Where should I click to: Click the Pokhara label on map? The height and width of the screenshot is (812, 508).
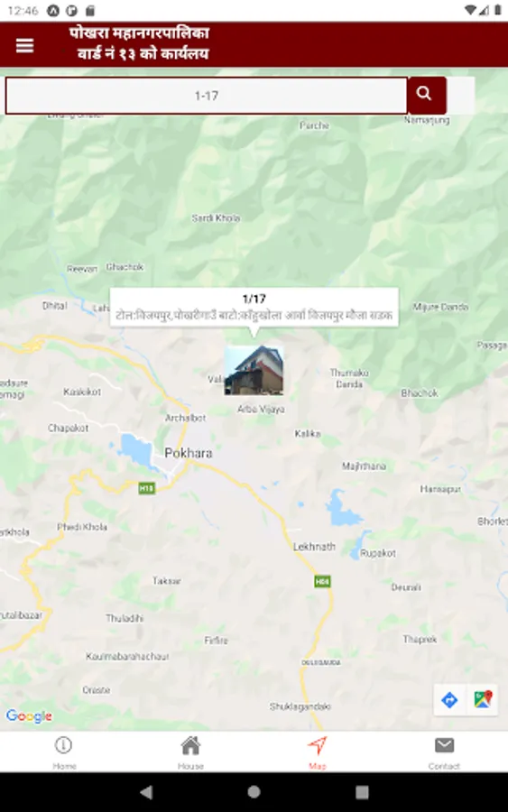tap(189, 453)
